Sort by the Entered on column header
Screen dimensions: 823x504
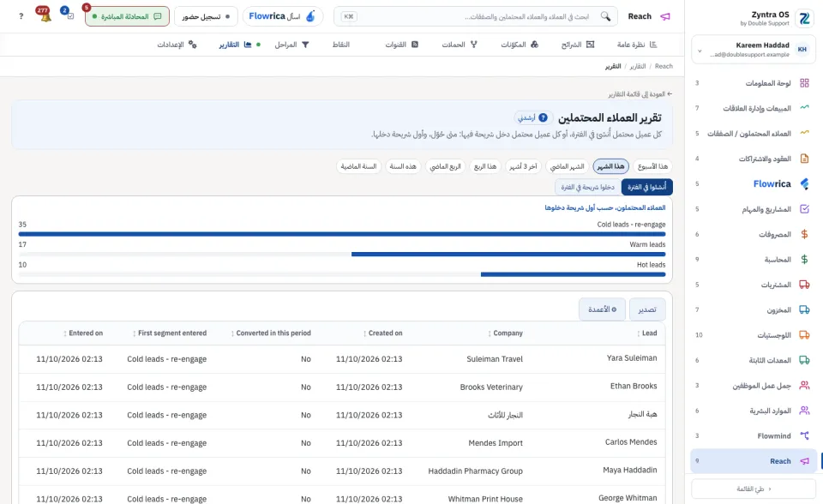[x=83, y=333]
